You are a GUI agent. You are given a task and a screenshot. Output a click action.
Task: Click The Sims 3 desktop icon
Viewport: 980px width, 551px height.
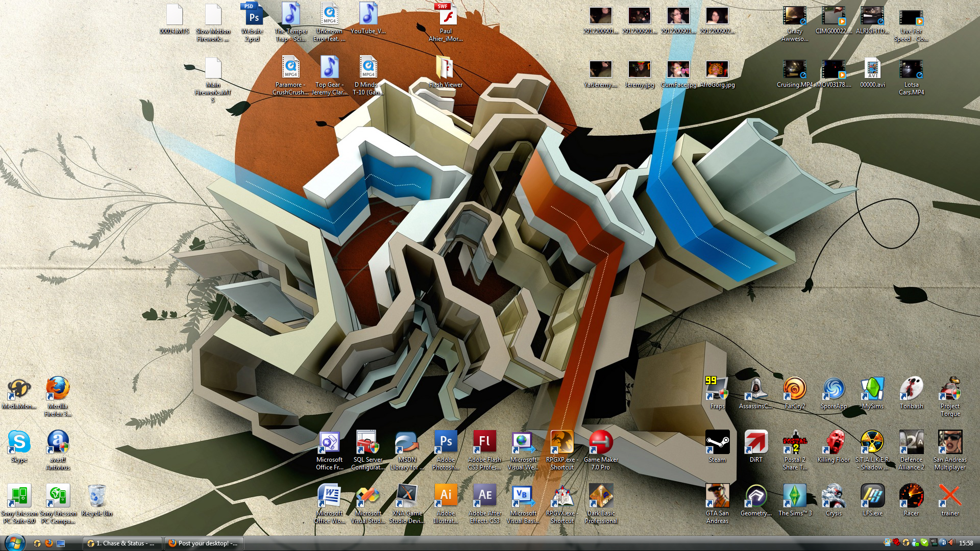(795, 496)
